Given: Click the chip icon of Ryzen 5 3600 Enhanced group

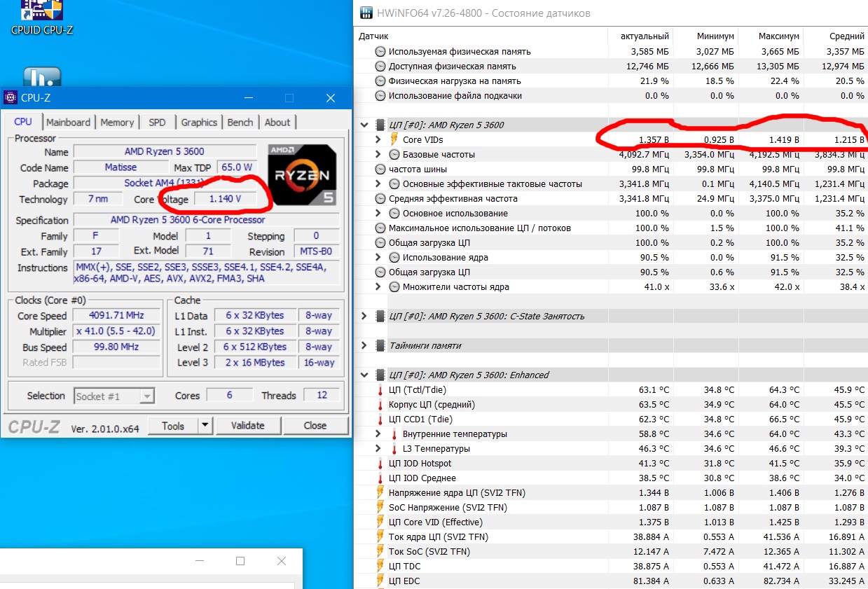Looking at the screenshot, I should point(380,375).
